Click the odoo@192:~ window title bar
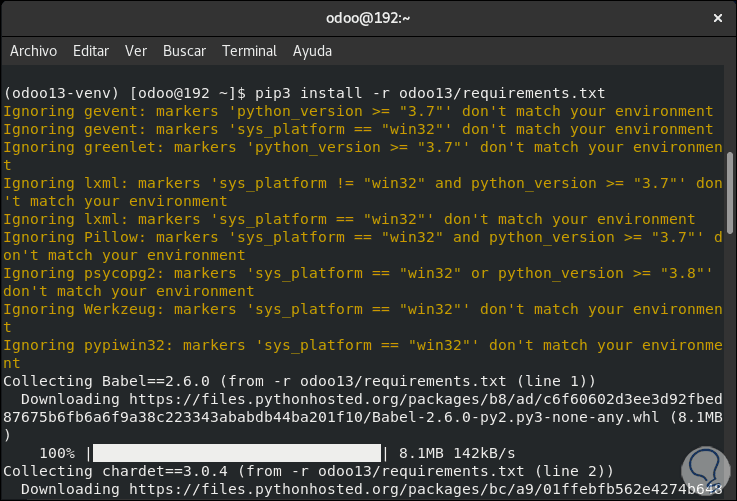 coord(368,17)
